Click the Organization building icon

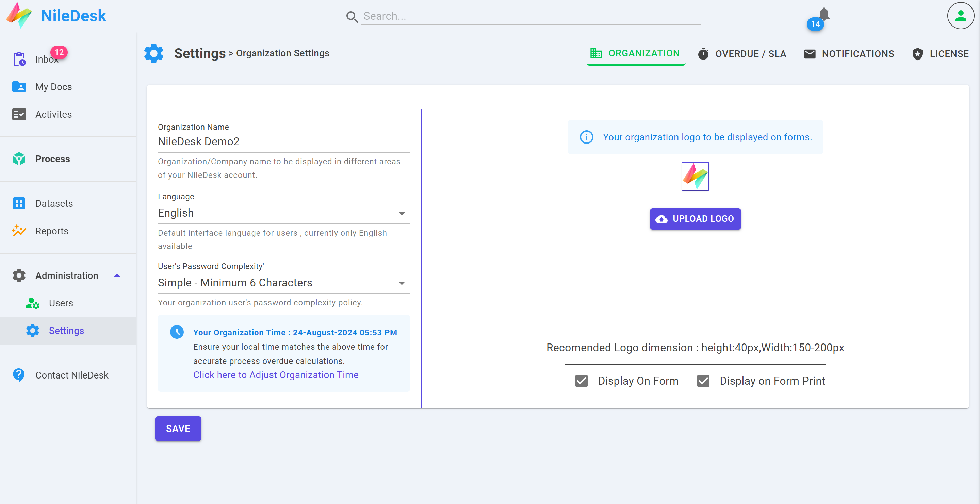(596, 53)
